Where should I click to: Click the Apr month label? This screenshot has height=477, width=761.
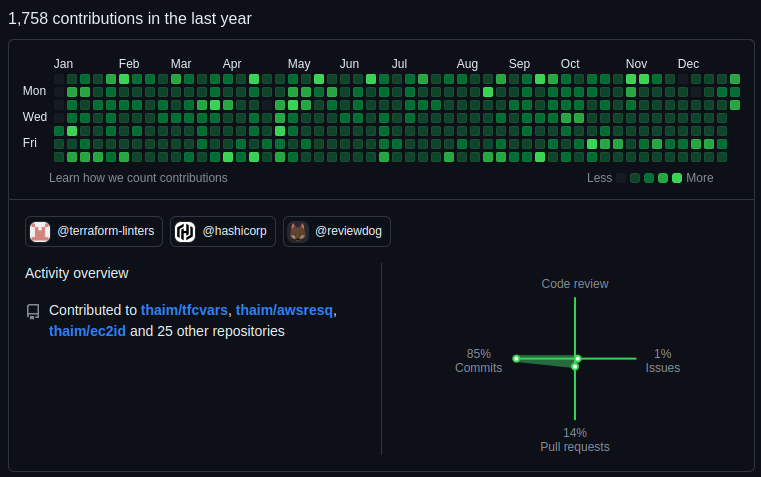[x=232, y=64]
